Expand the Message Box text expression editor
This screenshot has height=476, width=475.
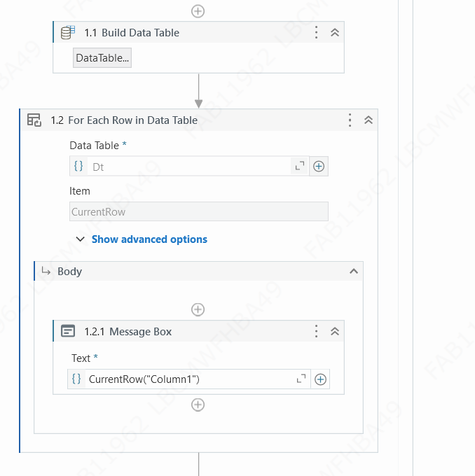coord(301,379)
